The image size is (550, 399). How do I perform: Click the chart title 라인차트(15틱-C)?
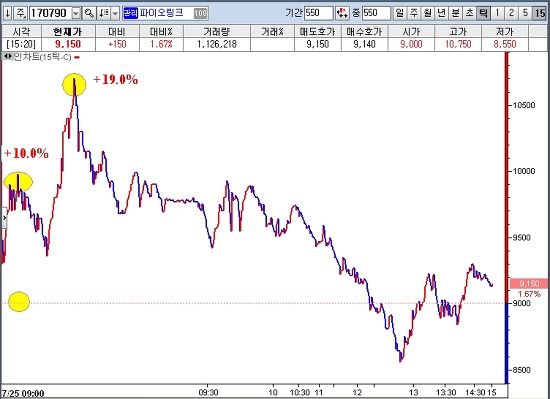[42, 57]
